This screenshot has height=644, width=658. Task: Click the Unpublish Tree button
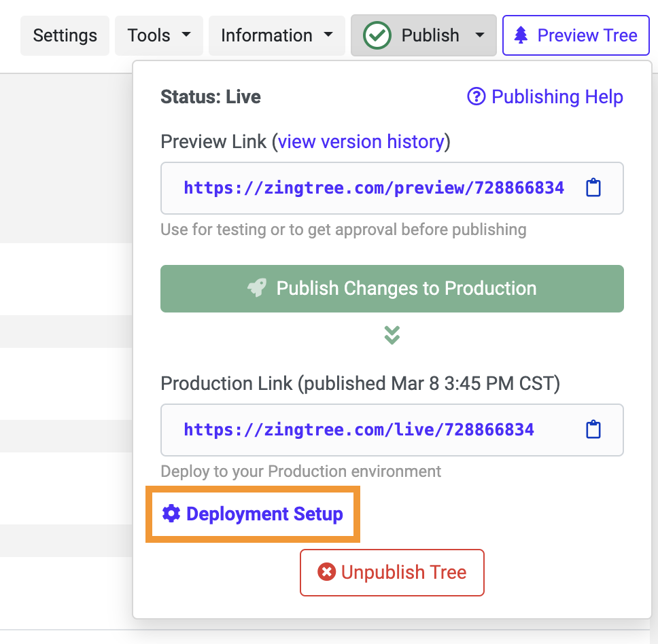coord(392,572)
